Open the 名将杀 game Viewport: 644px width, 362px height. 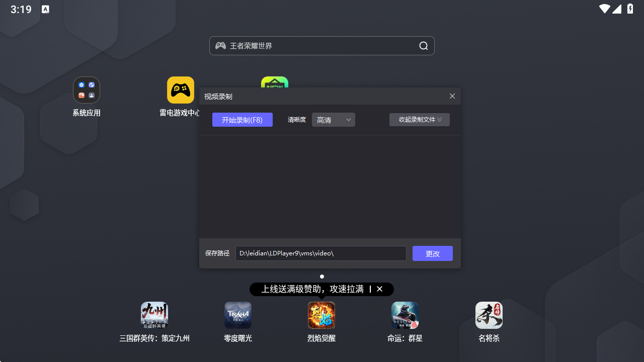point(489,315)
